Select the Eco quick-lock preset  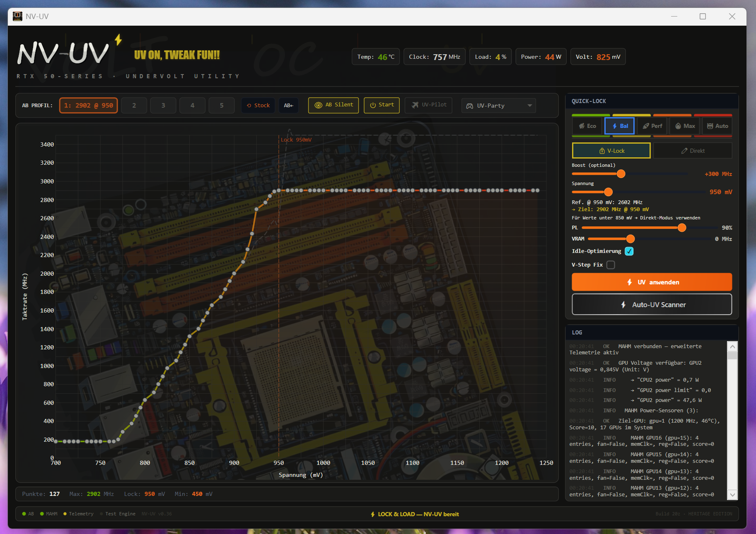[x=587, y=126]
